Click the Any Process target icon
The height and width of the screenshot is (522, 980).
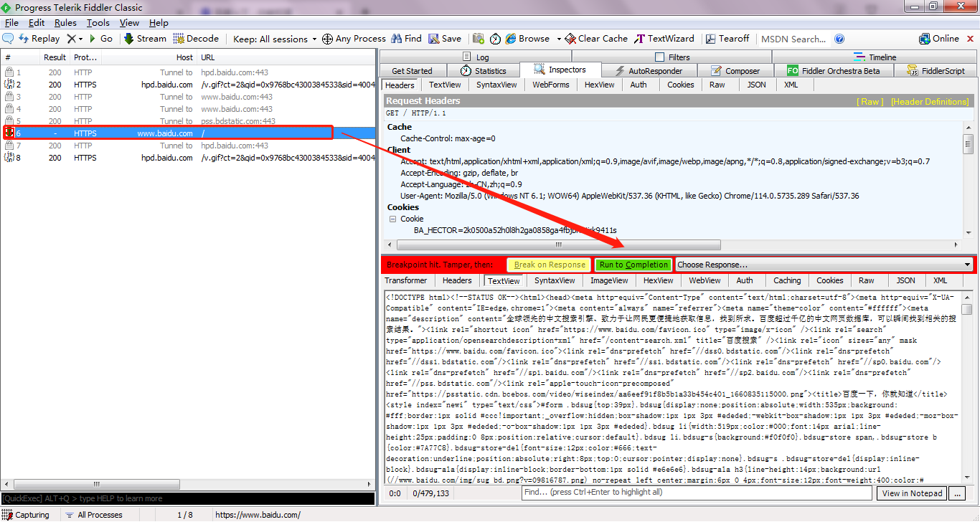coord(327,39)
